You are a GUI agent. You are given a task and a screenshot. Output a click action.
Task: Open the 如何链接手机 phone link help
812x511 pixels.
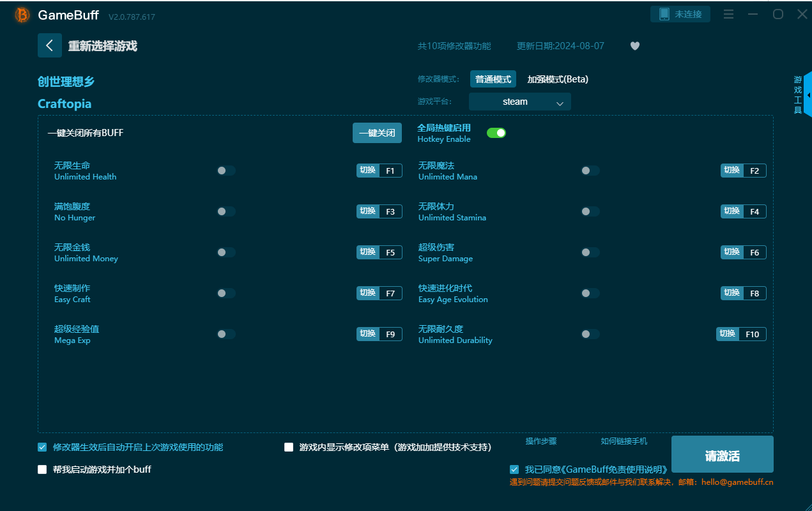pyautogui.click(x=624, y=441)
